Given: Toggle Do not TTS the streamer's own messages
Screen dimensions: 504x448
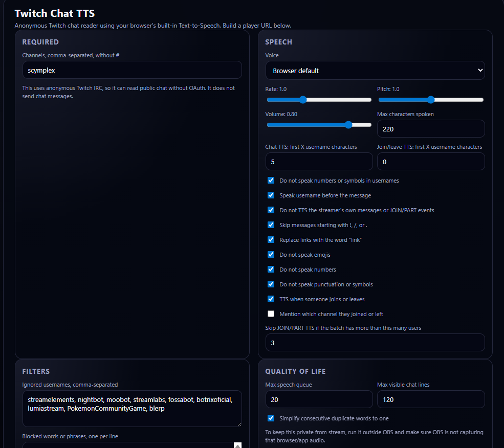Looking at the screenshot, I should pyautogui.click(x=271, y=210).
